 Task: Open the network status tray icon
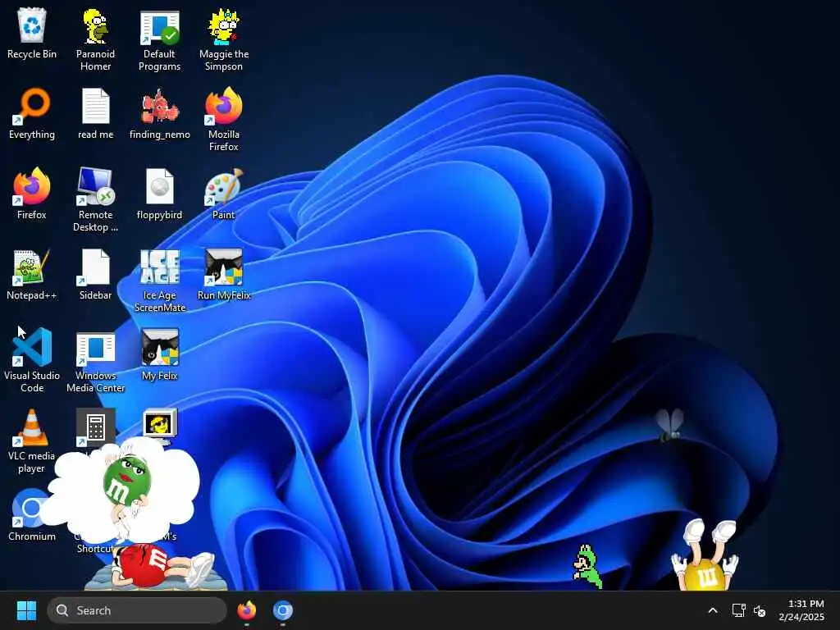739,610
